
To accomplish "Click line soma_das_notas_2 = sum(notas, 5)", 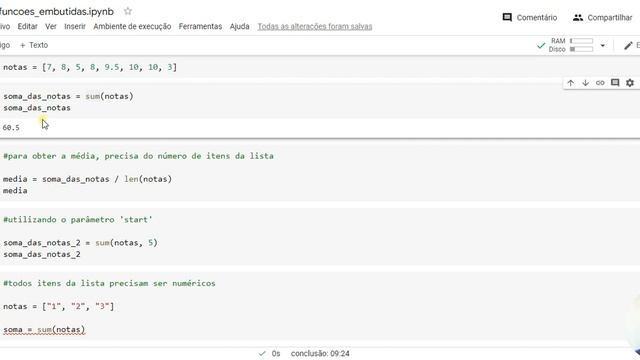I will click(x=80, y=242).
